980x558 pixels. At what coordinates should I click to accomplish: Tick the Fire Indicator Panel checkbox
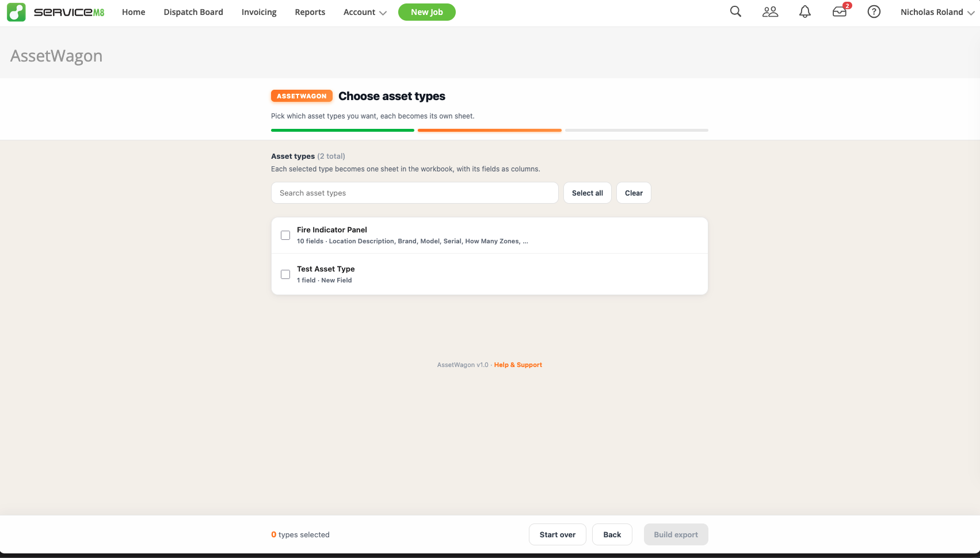285,235
